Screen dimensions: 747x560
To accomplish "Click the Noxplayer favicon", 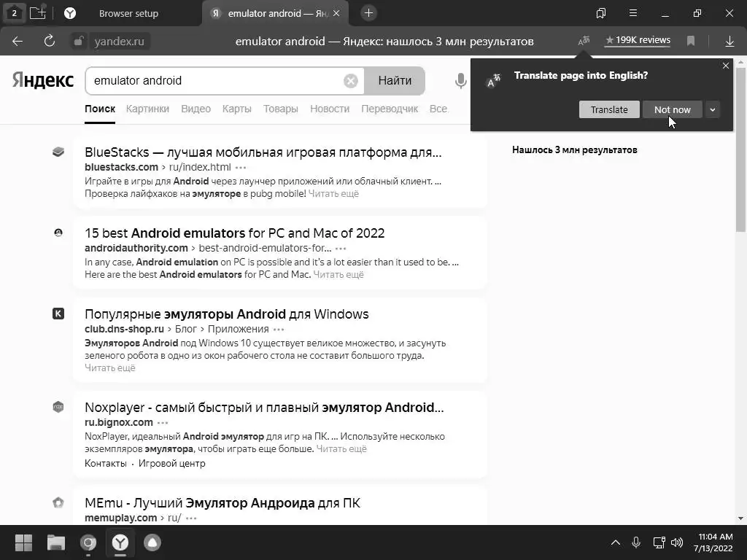I will point(58,407).
